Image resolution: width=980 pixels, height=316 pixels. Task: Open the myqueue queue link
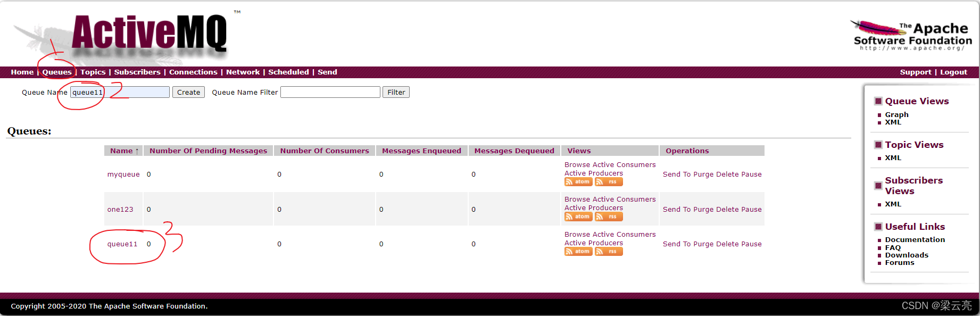point(123,174)
